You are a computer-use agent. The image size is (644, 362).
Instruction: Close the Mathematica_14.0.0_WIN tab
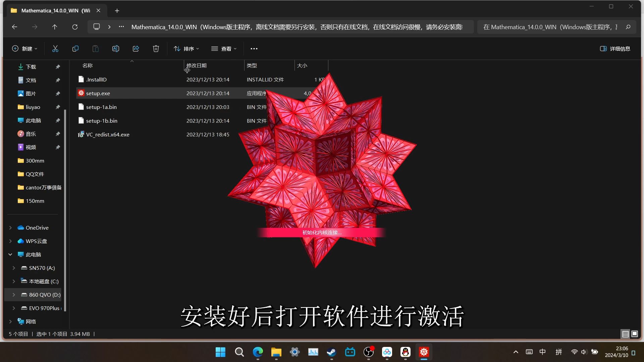pyautogui.click(x=98, y=10)
